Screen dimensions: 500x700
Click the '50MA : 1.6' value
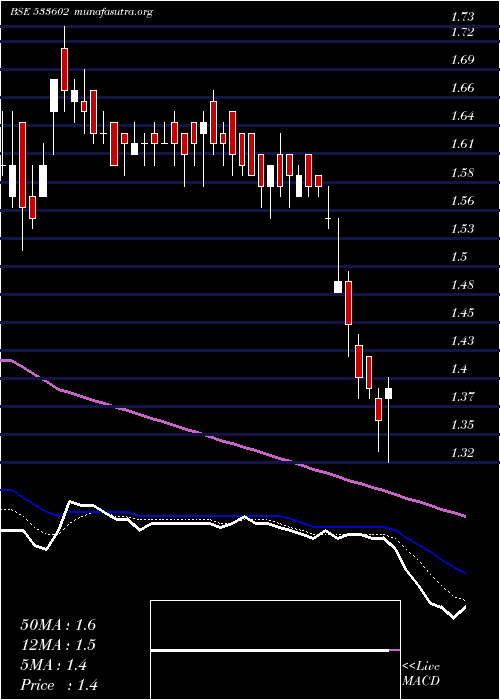58,625
